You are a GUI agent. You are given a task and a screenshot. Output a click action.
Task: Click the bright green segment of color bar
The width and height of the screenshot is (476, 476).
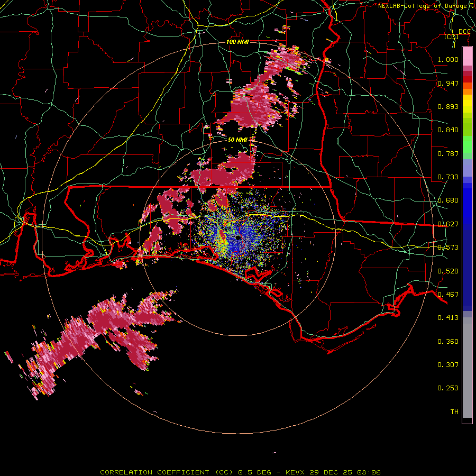pos(467,144)
